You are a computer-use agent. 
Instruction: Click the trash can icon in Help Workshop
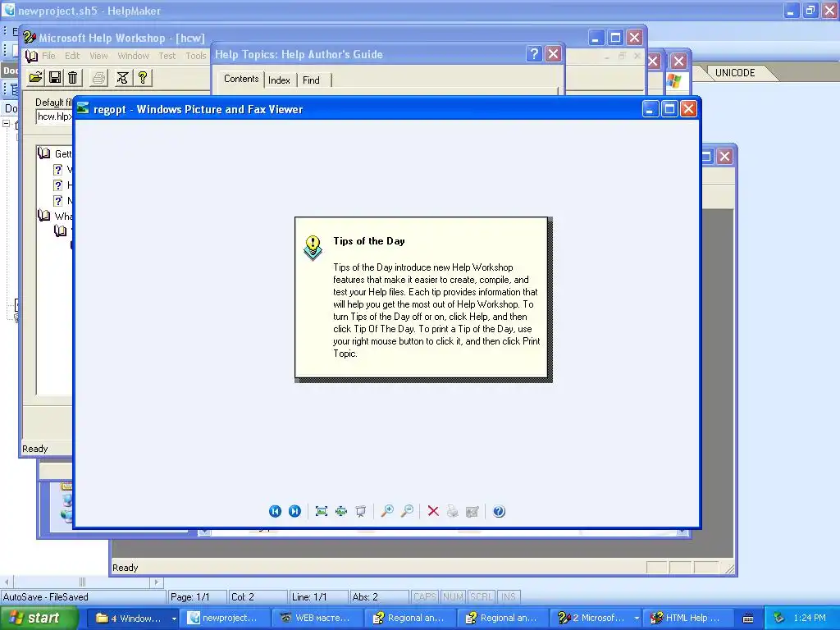(x=73, y=78)
